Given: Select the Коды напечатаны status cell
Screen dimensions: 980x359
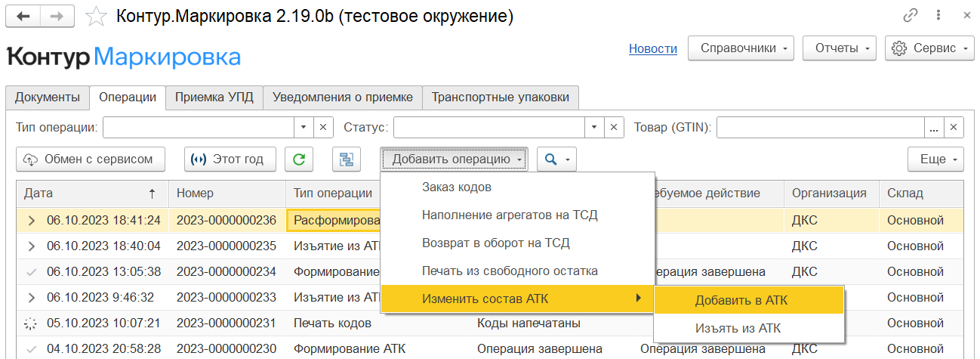Looking at the screenshot, I should (x=529, y=323).
